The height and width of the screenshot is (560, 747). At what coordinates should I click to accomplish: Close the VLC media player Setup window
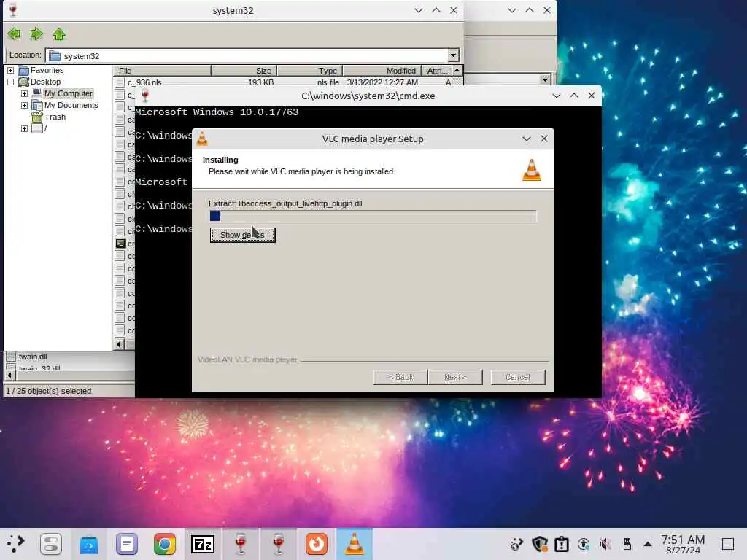[x=544, y=139]
